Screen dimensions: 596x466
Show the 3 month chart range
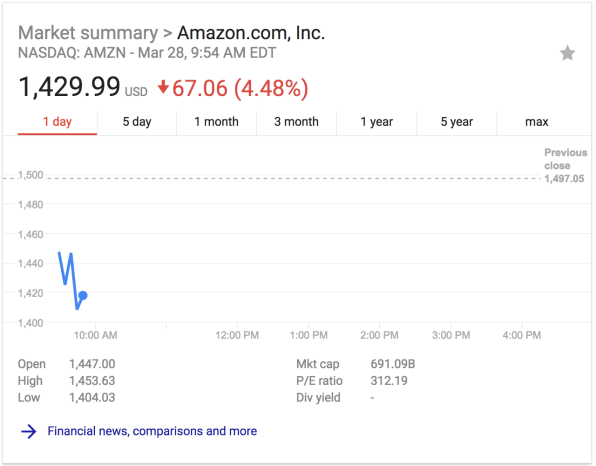(296, 122)
